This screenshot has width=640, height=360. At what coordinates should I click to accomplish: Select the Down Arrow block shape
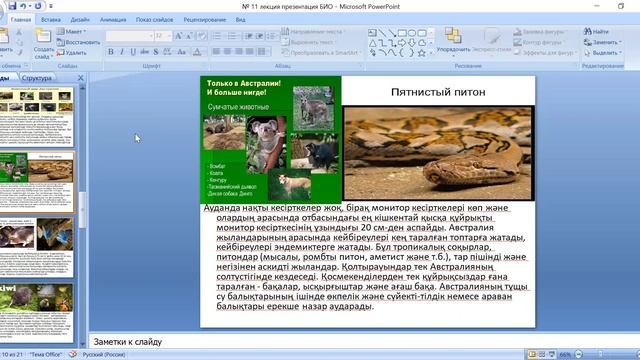click(x=412, y=43)
